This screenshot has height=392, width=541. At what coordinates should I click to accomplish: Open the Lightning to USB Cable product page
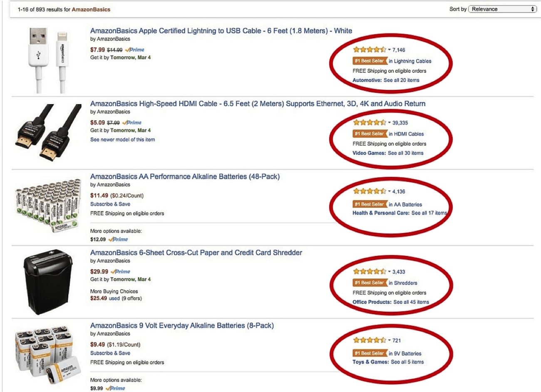[221, 30]
